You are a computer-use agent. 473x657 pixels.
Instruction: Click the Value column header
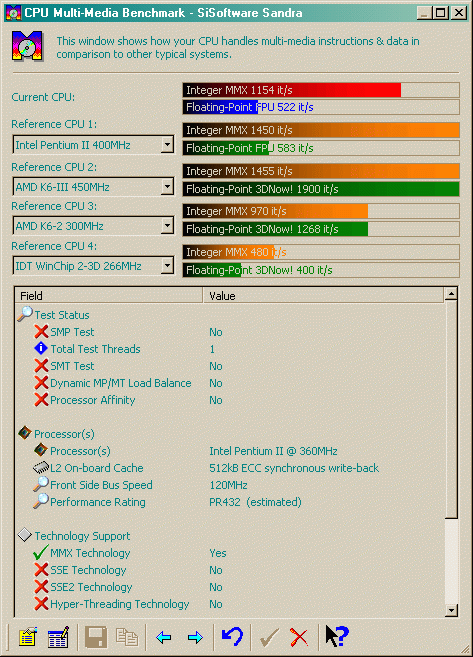coord(323,295)
